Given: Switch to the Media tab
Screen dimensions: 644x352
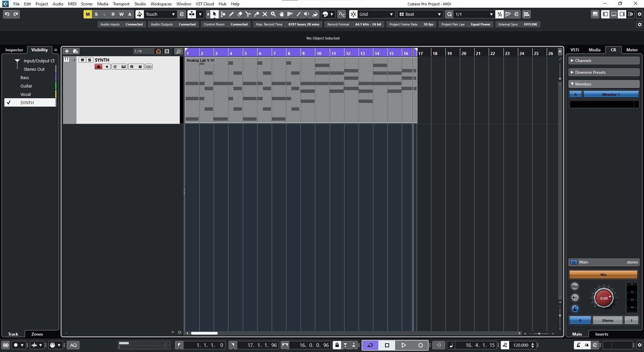Looking at the screenshot, I should pos(594,50).
